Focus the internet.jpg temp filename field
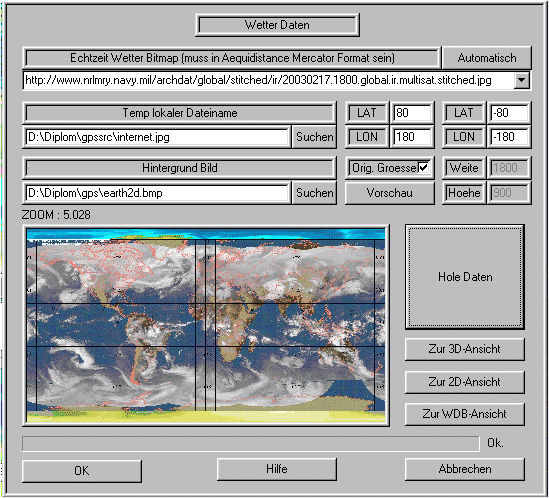 157,137
